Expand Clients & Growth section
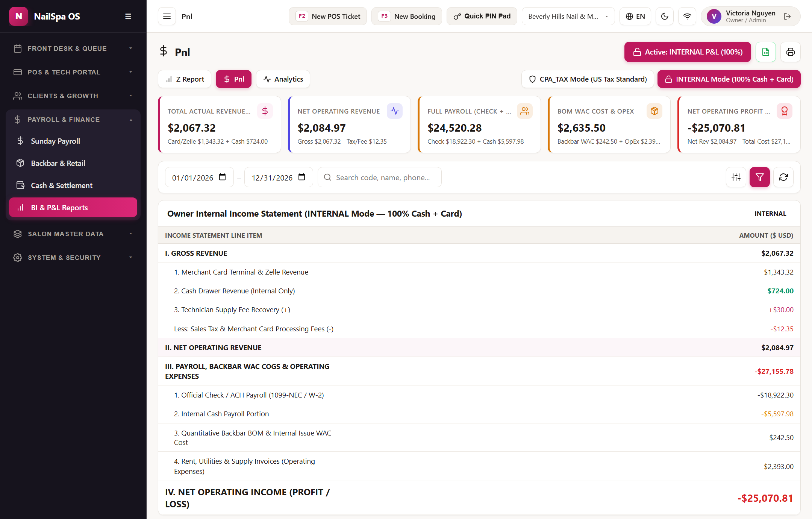Screen dimensions: 812x519 click(x=73, y=96)
